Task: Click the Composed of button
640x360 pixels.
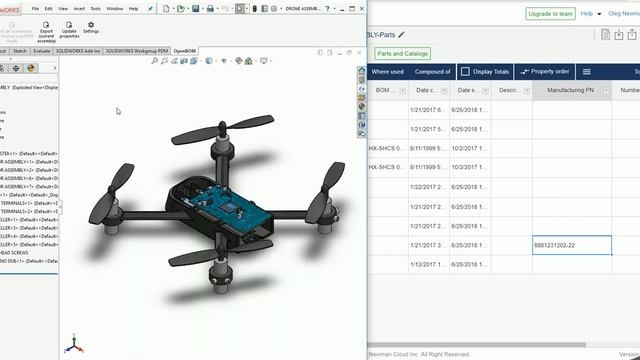Action: (432, 72)
